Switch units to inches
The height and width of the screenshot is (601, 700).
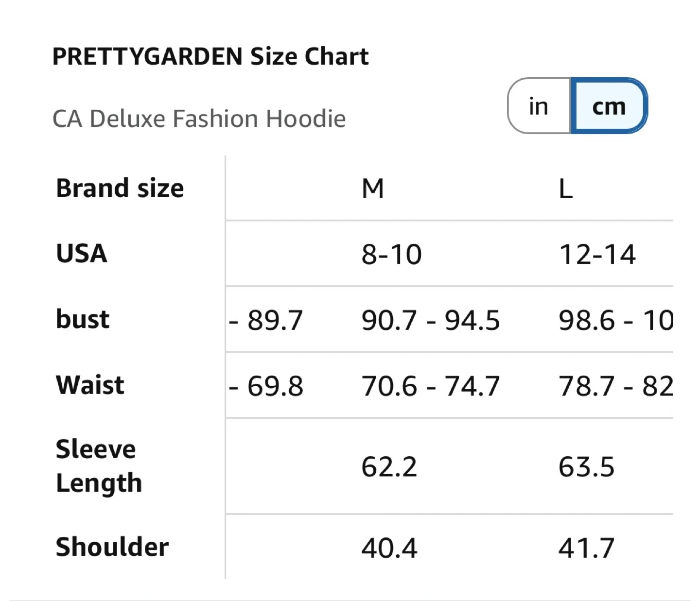539,106
